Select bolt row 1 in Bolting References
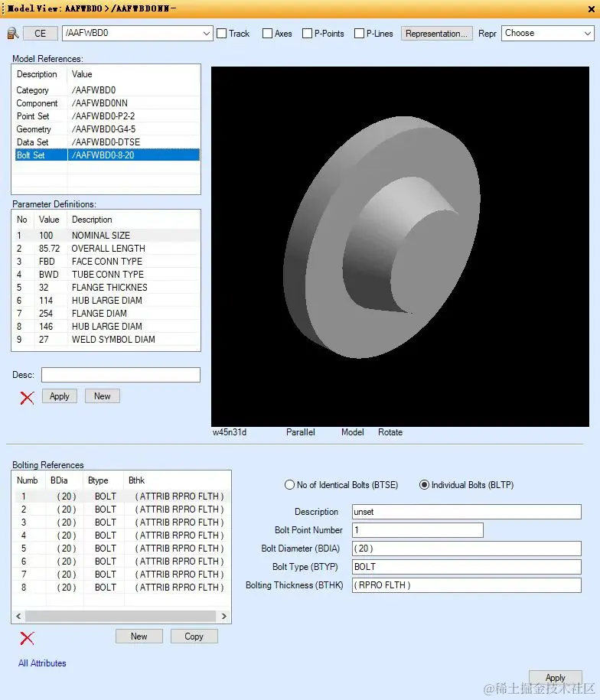This screenshot has height=700, width=600. point(122,497)
